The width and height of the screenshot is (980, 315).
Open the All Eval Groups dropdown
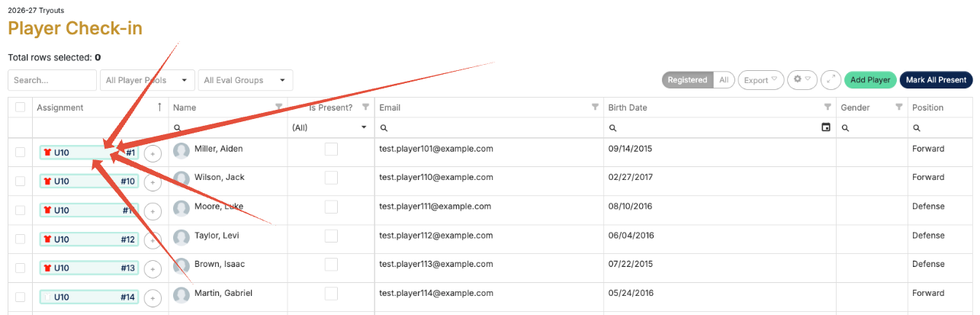pos(245,80)
